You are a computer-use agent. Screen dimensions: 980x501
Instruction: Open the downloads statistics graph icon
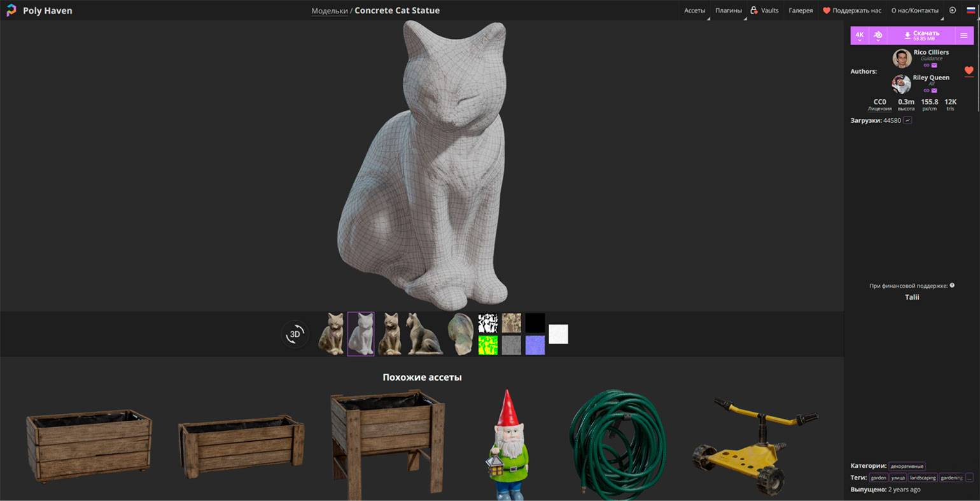tap(907, 120)
